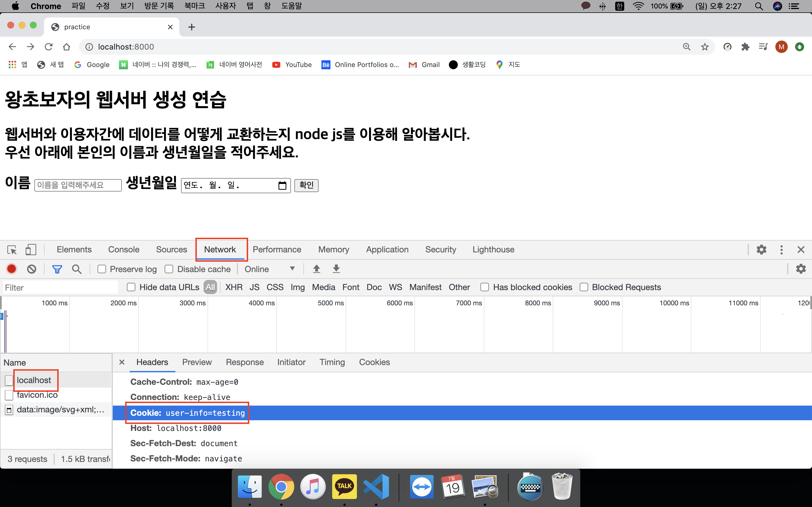This screenshot has height=507, width=812.
Task: Switch to the Console tab
Action: pyautogui.click(x=123, y=250)
